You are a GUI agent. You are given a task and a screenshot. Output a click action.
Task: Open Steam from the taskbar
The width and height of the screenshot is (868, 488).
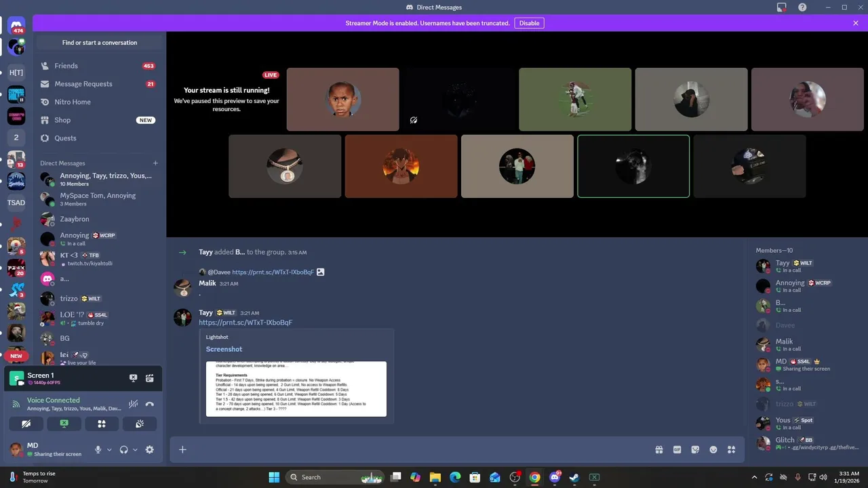click(574, 477)
